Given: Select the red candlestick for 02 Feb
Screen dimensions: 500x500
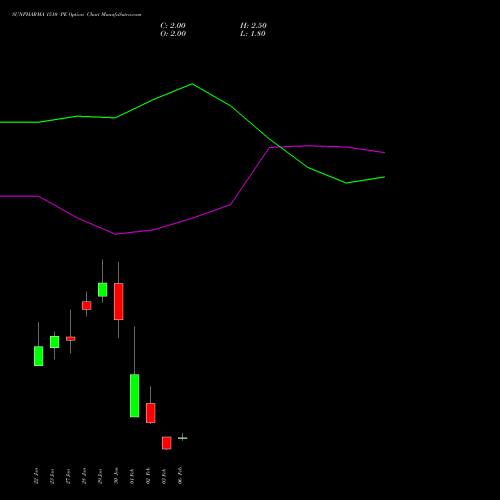Looking at the screenshot, I should pos(151,413).
